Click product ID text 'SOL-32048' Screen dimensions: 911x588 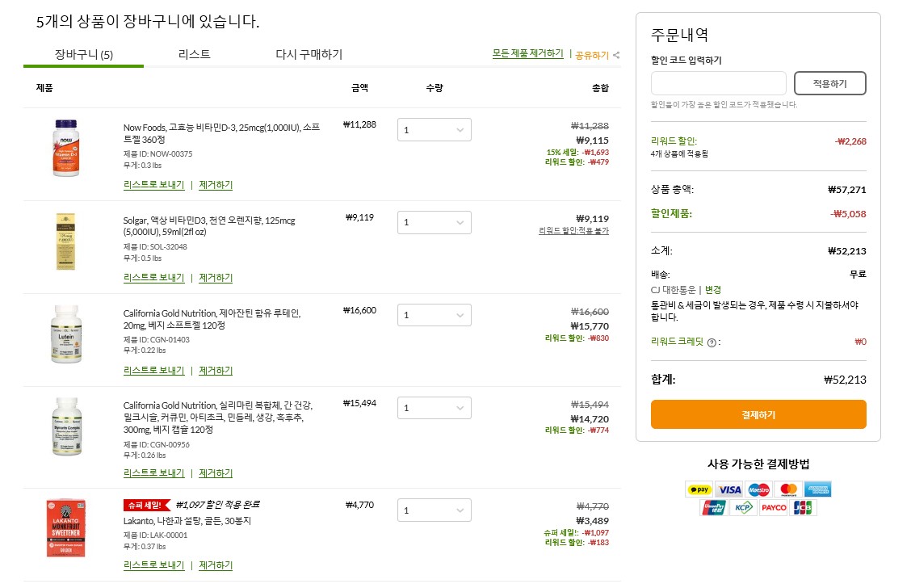coord(169,247)
